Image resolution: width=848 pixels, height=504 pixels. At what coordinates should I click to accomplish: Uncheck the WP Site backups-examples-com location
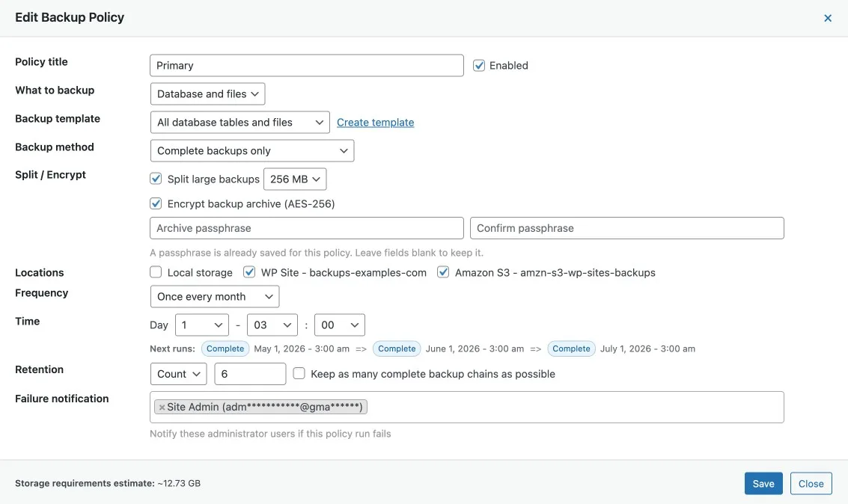pyautogui.click(x=249, y=272)
